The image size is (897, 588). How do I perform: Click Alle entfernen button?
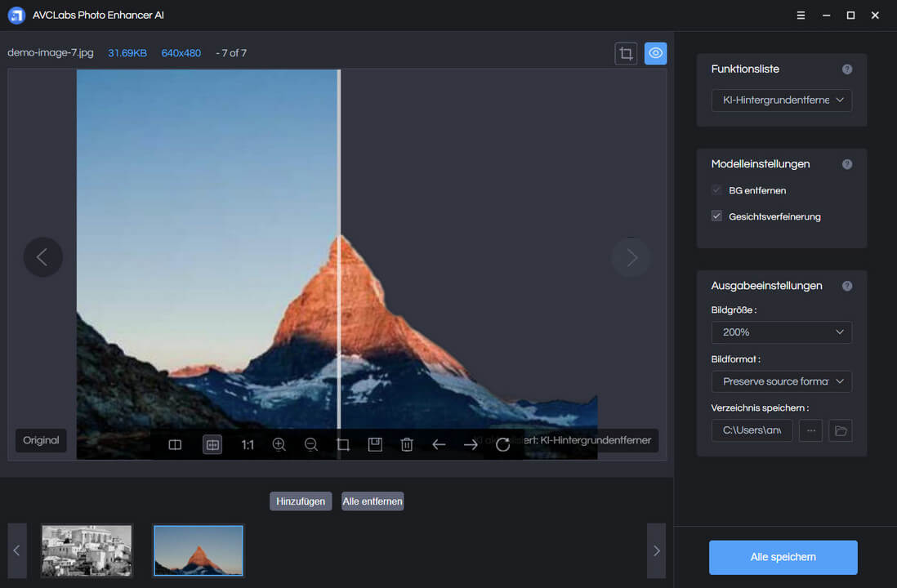pyautogui.click(x=373, y=501)
